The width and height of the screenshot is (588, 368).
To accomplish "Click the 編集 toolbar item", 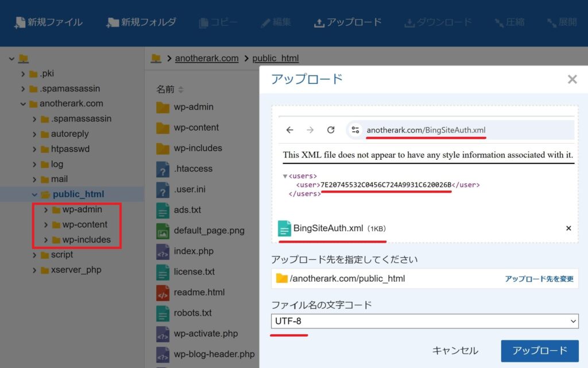I will [x=276, y=22].
